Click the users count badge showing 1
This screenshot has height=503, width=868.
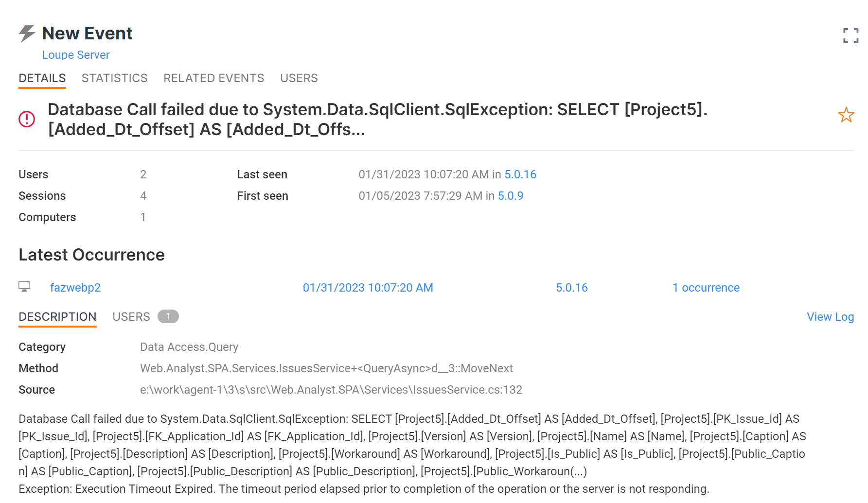[168, 316]
